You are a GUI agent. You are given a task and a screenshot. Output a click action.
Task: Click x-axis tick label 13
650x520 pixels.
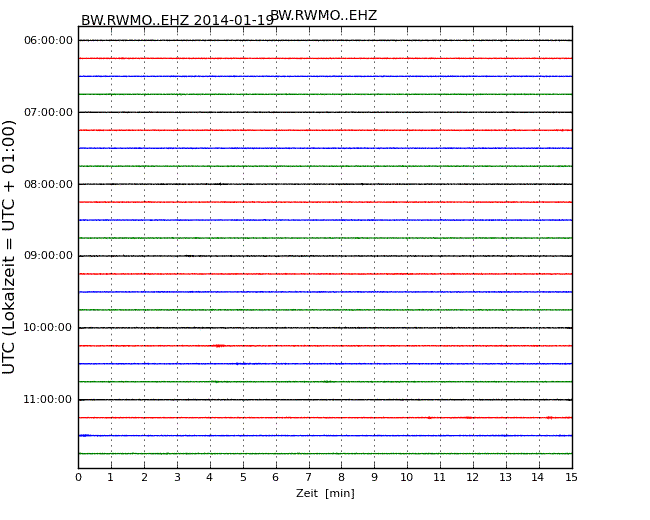505,478
